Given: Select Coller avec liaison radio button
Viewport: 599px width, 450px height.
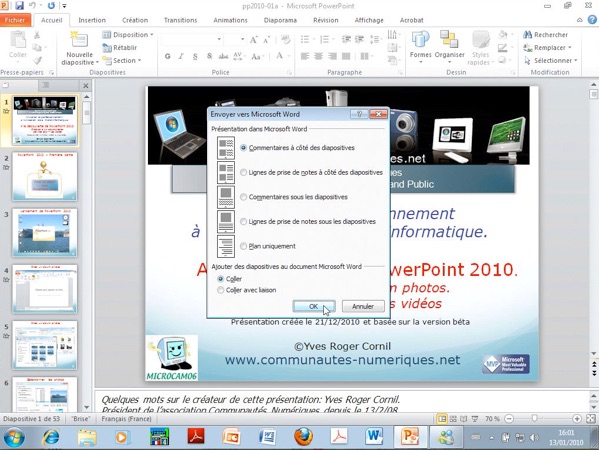Looking at the screenshot, I should (x=220, y=290).
